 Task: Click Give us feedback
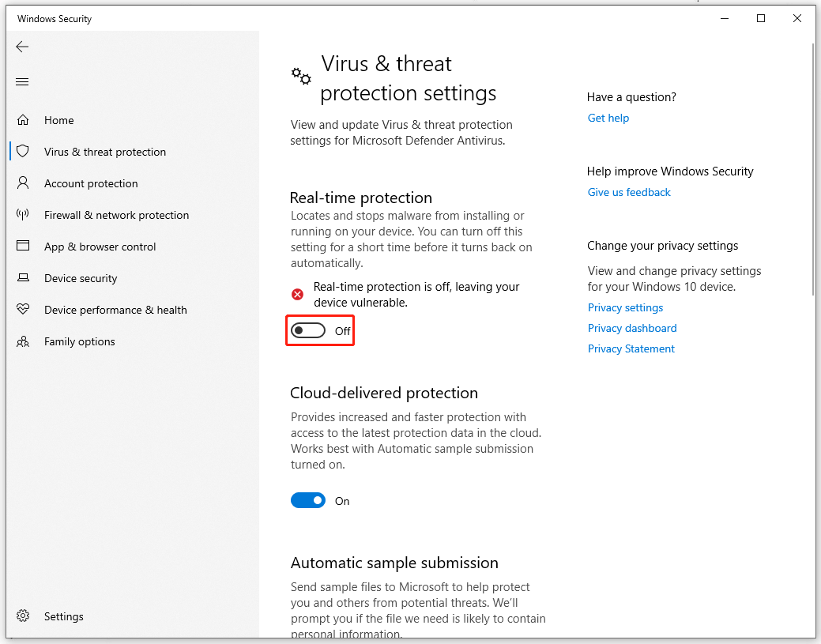tap(629, 191)
